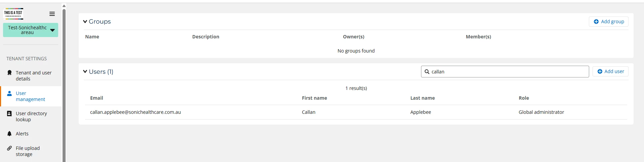
Task: Click the Alerts bell icon
Action: pyautogui.click(x=9, y=134)
